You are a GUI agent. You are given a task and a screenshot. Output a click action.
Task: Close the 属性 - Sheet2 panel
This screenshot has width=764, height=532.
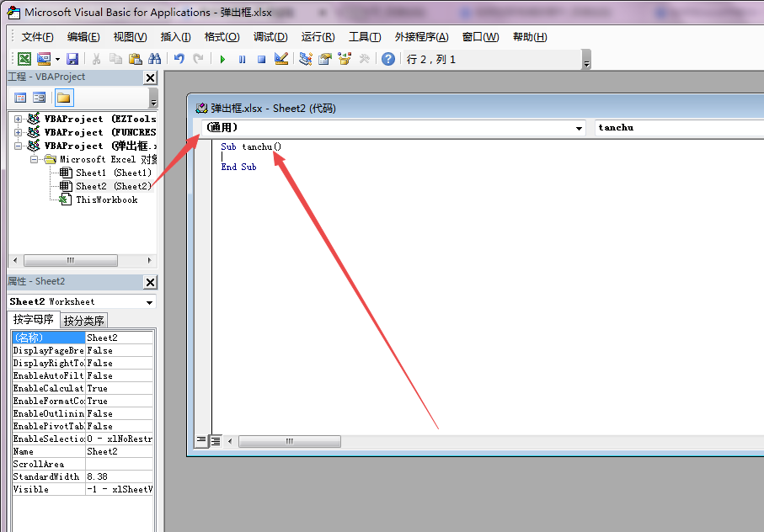pyautogui.click(x=151, y=282)
